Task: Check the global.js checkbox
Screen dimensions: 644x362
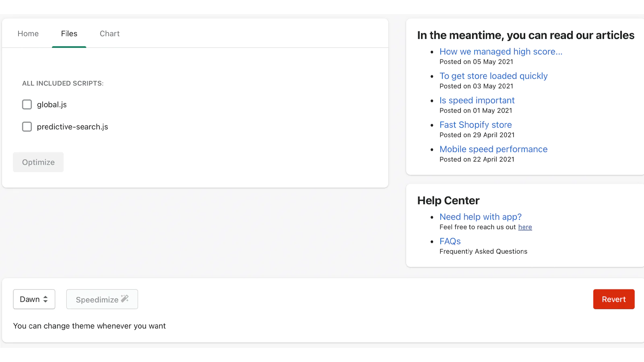Action: [27, 105]
